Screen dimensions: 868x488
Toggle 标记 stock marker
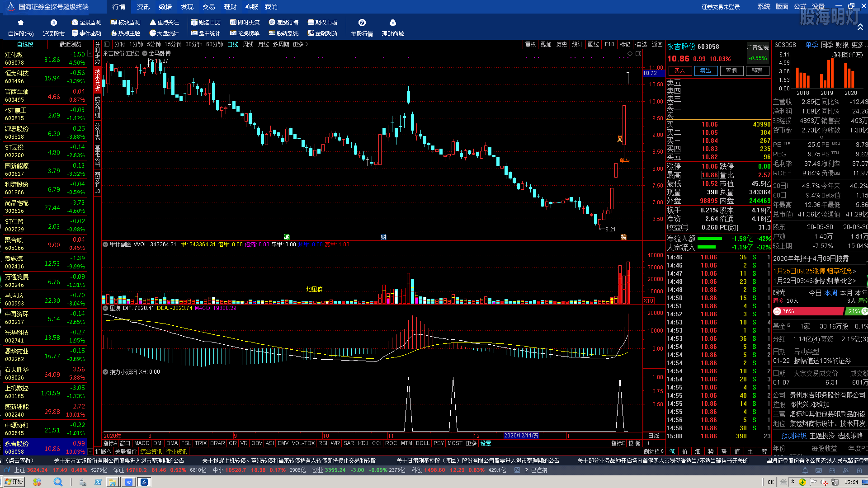(x=625, y=44)
